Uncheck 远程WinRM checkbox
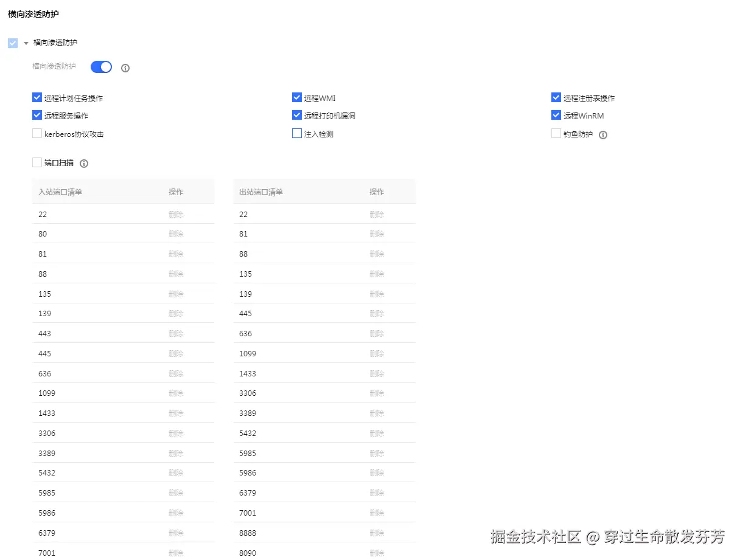This screenshot has width=740, height=560. coord(556,115)
